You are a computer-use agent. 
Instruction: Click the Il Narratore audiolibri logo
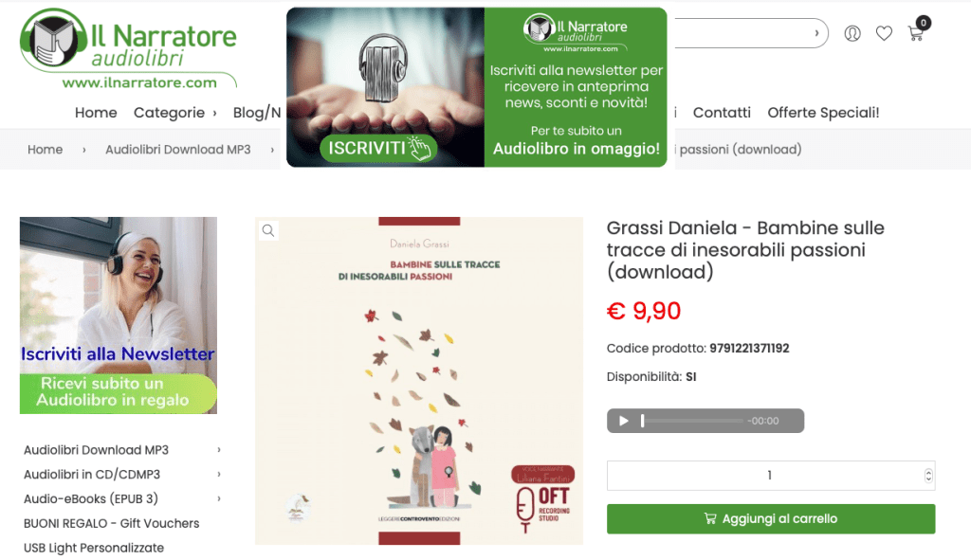pos(128,48)
